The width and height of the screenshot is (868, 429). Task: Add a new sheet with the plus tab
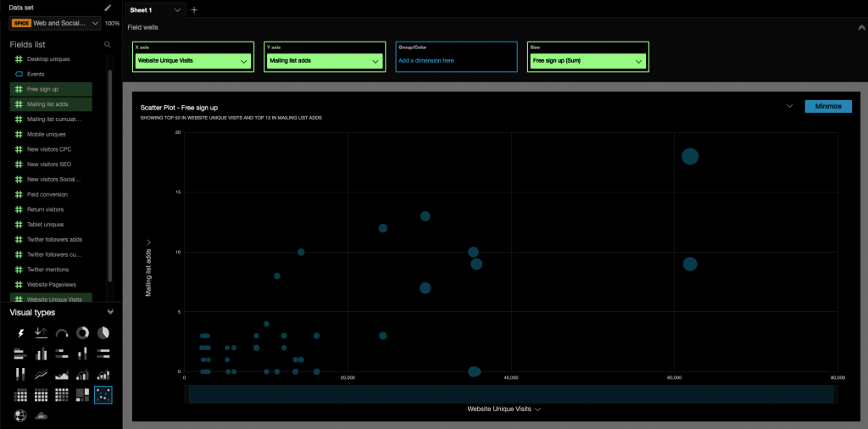coord(194,9)
